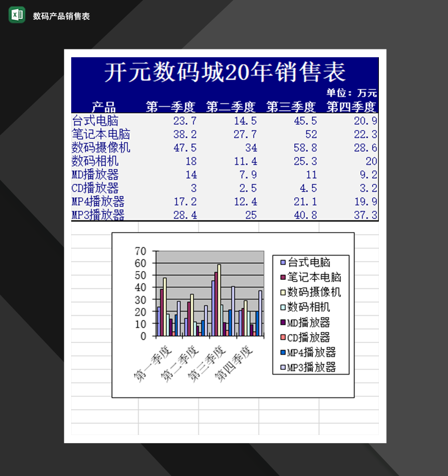This screenshot has height=476, width=448.
Task: Select the 开元数码城20年销售表 title cell
Action: 225,71
